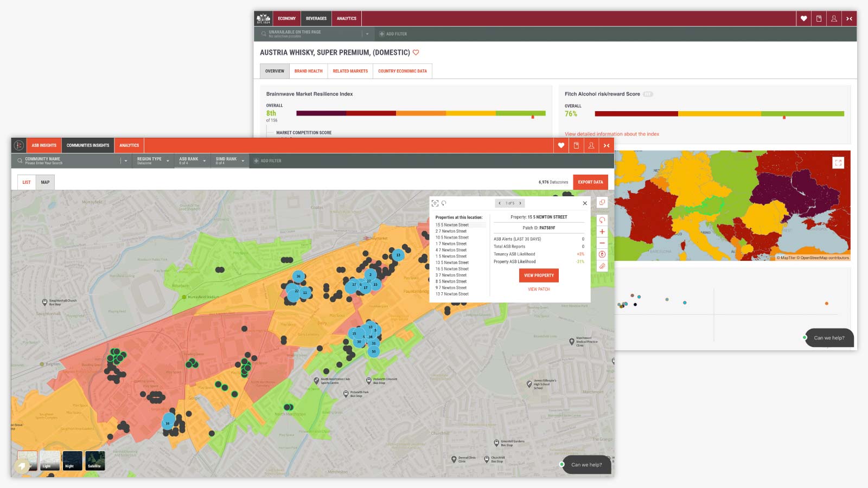Select the Overview tab
The height and width of the screenshot is (488, 868).
(x=275, y=71)
